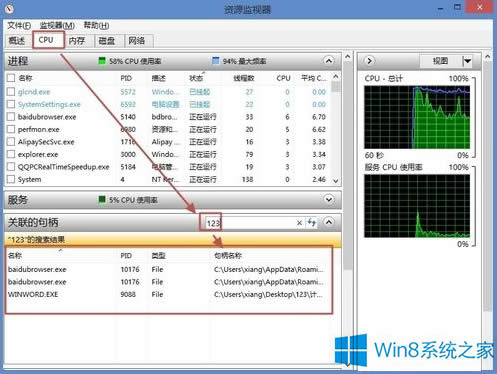Collapse the 关联的句柄 section chevron
Image resolution: width=497 pixels, height=374 pixels.
point(329,222)
